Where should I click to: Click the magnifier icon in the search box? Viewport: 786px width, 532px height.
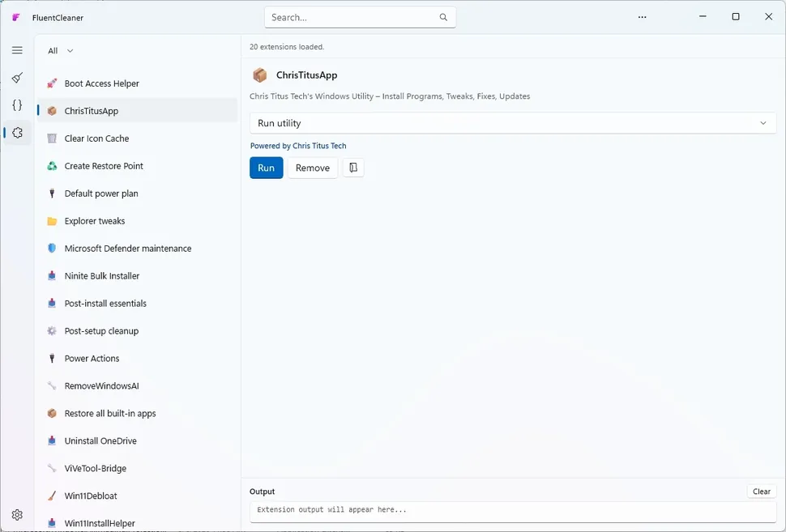click(x=443, y=17)
